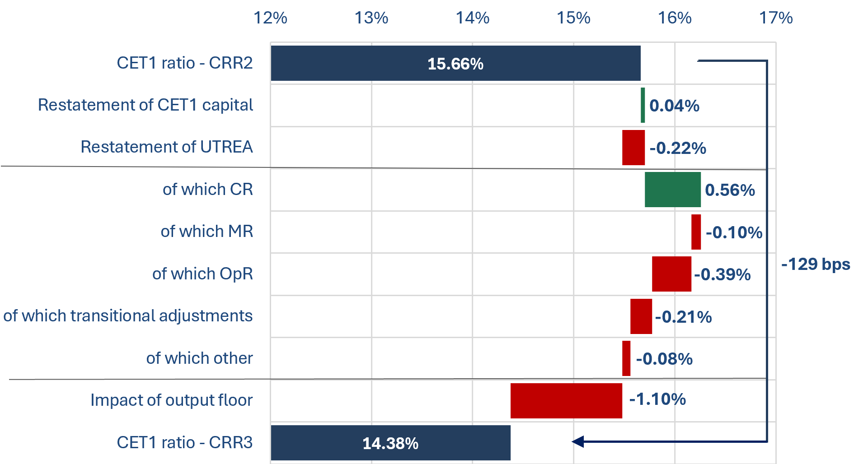Image resolution: width=868 pixels, height=464 pixels.
Task: Click the 14.38% data label
Action: (x=390, y=443)
